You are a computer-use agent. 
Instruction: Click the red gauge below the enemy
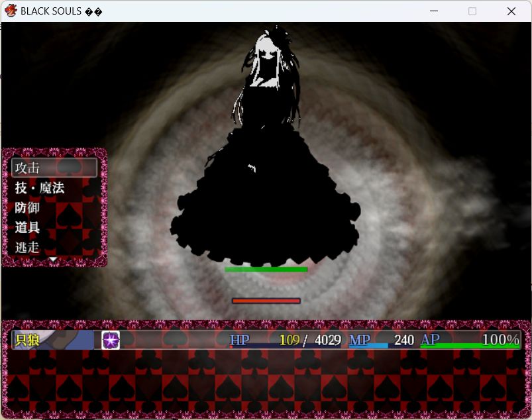266,301
